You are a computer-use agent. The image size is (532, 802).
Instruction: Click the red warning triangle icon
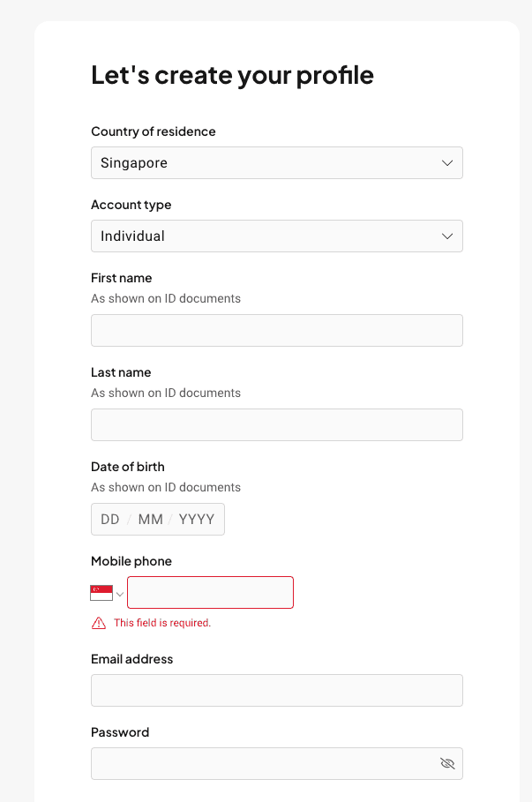[x=99, y=623]
